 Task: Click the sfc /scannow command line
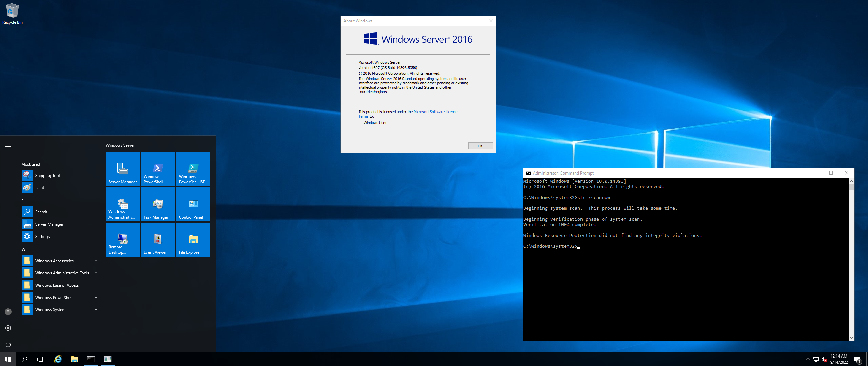(x=566, y=198)
